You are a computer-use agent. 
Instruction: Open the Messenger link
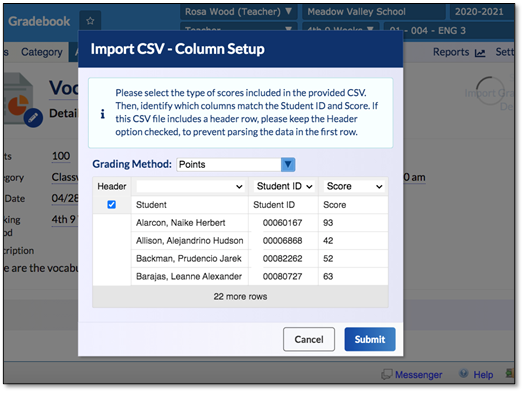tap(418, 375)
